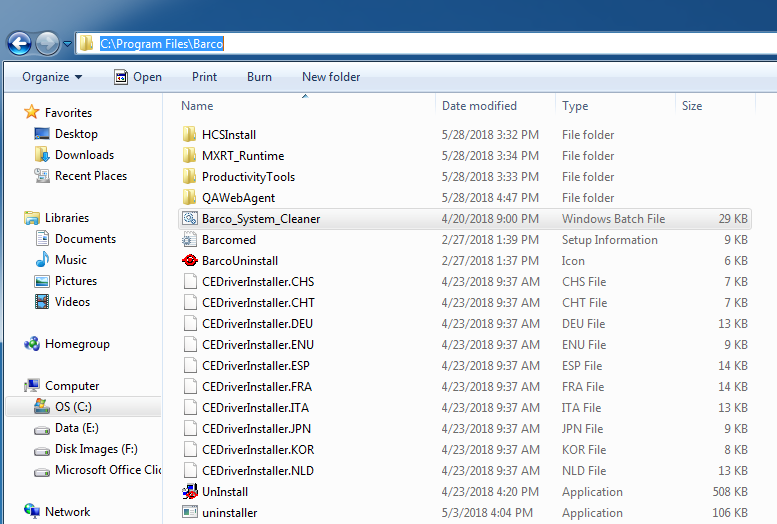Sort files by the Name column header
The image size is (777, 524).
(197, 106)
